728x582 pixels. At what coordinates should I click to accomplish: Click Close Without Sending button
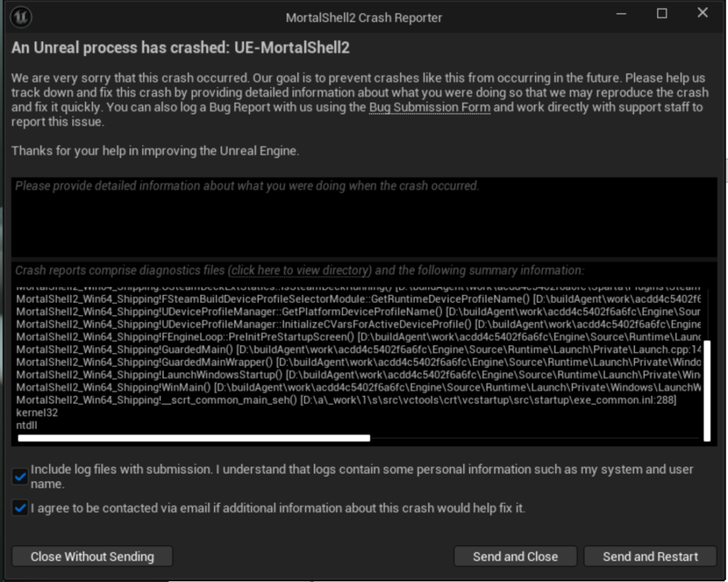[92, 556]
